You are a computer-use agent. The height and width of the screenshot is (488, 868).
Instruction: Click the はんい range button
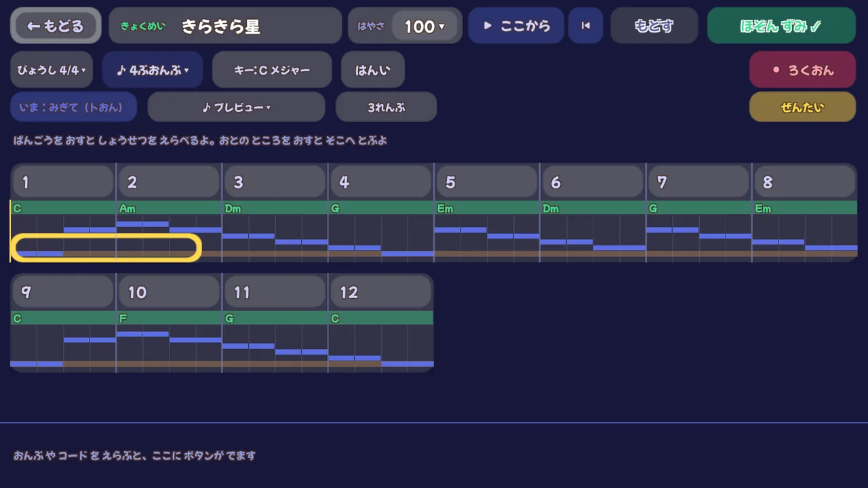(x=373, y=70)
